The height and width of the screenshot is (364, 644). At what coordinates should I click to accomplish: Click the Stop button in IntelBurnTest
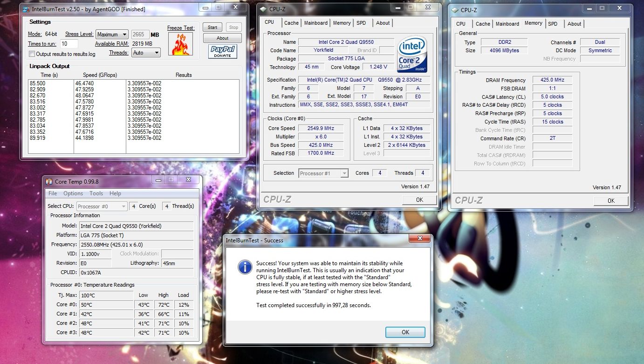(x=234, y=27)
